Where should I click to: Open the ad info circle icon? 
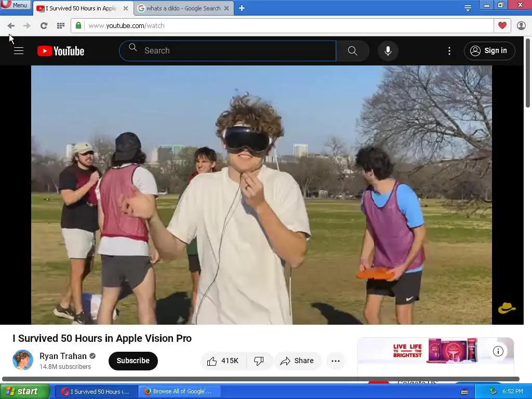[x=498, y=351]
